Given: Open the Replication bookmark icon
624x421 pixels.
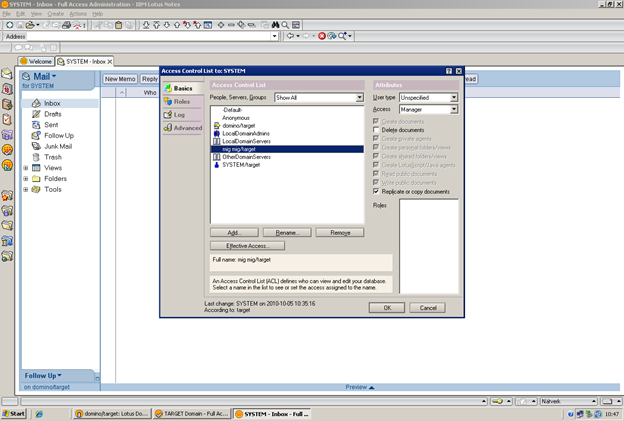Looking at the screenshot, I should (7, 134).
